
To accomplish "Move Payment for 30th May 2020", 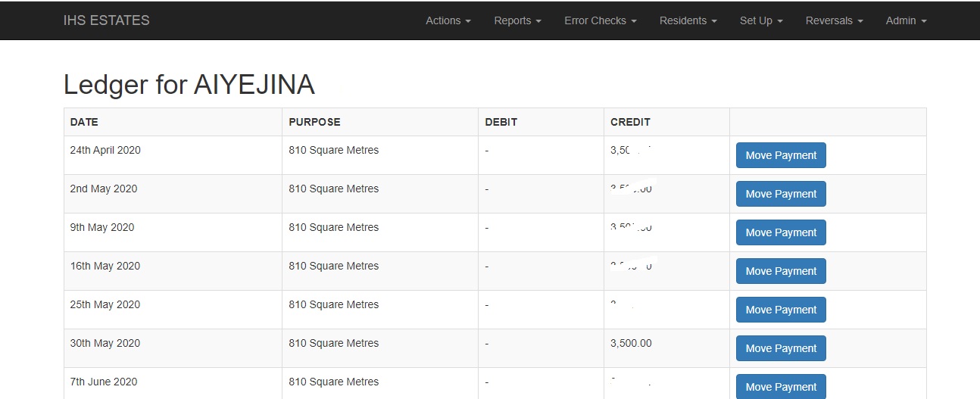I will pyautogui.click(x=780, y=348).
